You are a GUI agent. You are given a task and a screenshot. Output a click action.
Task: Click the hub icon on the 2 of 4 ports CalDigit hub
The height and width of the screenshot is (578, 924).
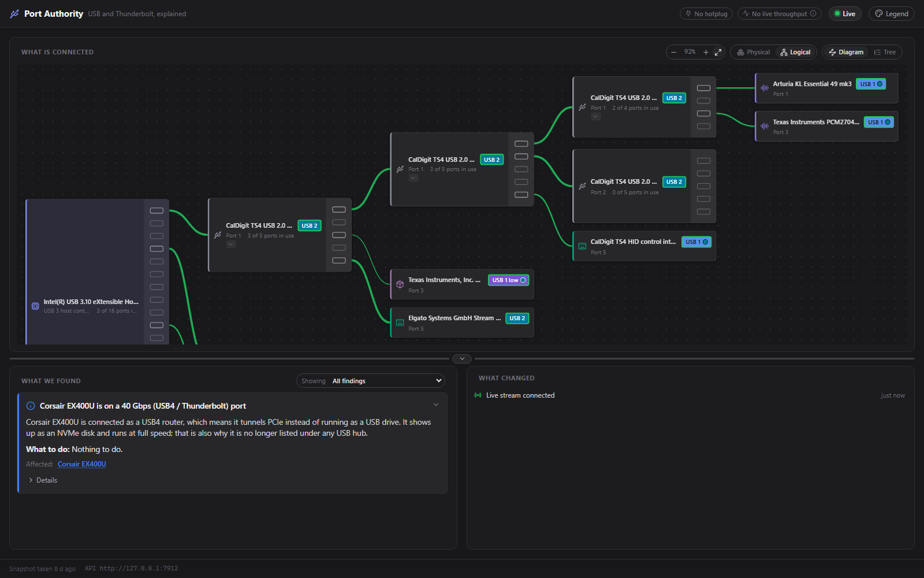[x=582, y=107]
